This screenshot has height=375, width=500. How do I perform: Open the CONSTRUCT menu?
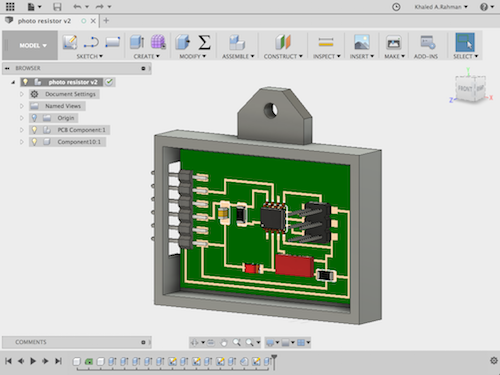(x=283, y=56)
